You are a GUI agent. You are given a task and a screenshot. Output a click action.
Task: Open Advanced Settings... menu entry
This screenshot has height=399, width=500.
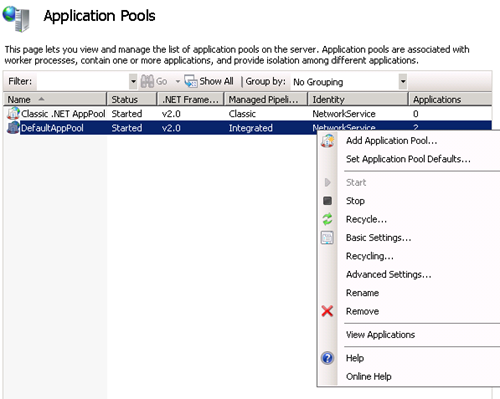click(388, 274)
